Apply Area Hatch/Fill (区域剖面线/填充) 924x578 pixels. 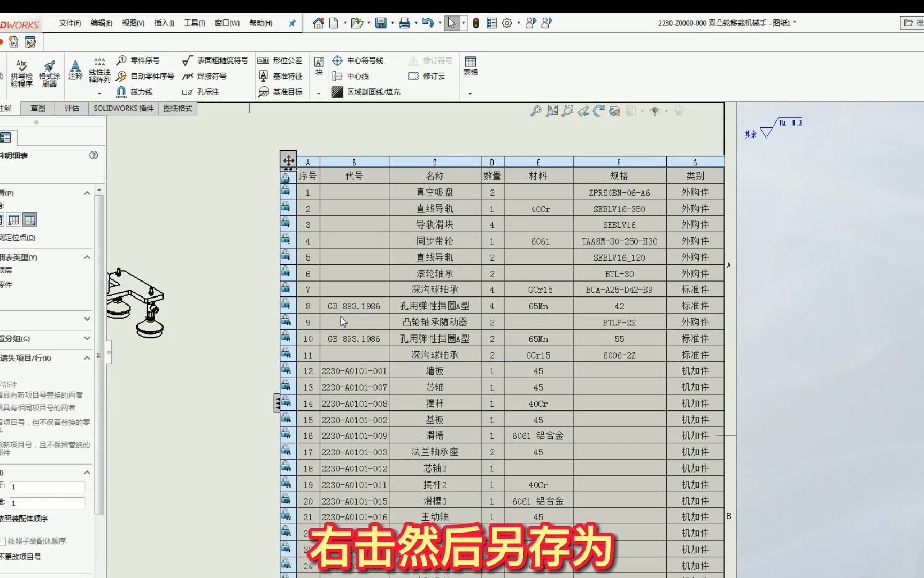point(366,92)
